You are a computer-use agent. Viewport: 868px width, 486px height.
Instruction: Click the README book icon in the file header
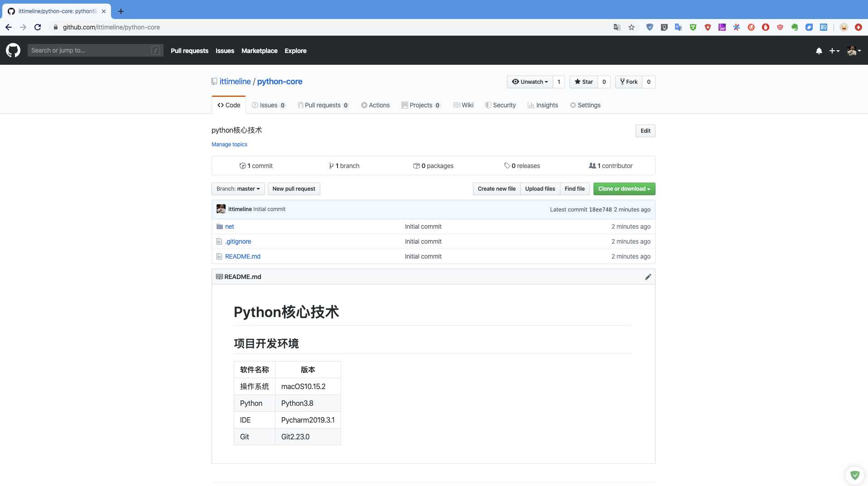click(219, 277)
